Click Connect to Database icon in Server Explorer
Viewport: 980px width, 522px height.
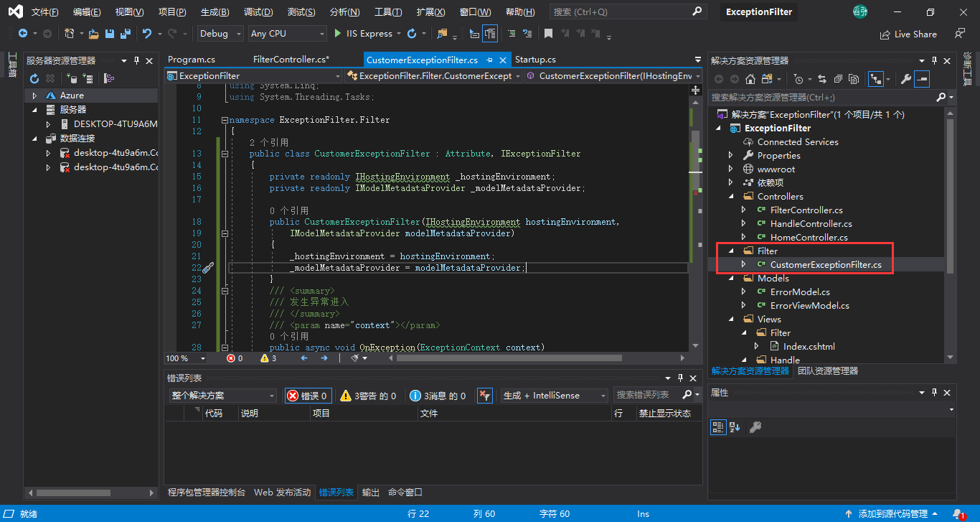[71, 78]
